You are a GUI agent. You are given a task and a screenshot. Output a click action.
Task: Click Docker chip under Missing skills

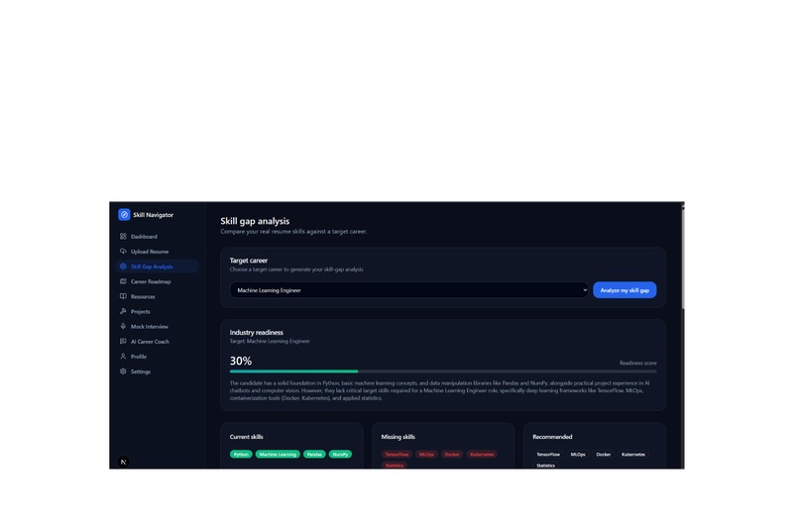[x=452, y=454]
